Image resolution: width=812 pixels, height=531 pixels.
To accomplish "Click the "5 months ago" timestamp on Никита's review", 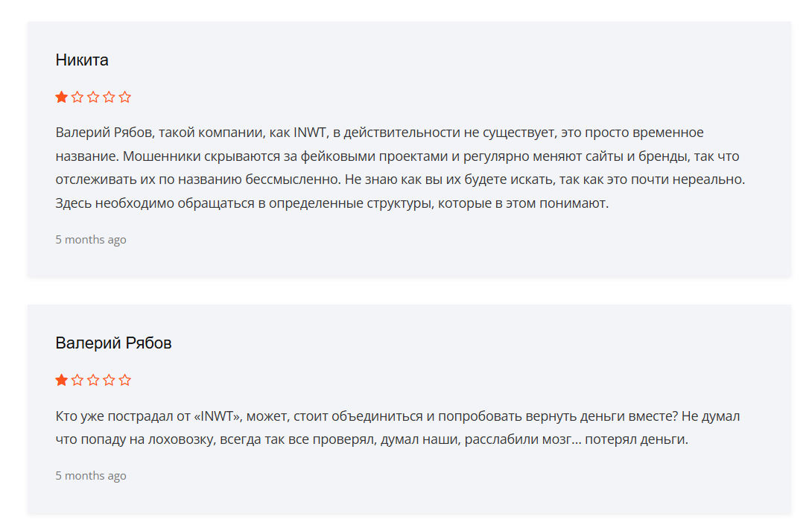I will [91, 240].
